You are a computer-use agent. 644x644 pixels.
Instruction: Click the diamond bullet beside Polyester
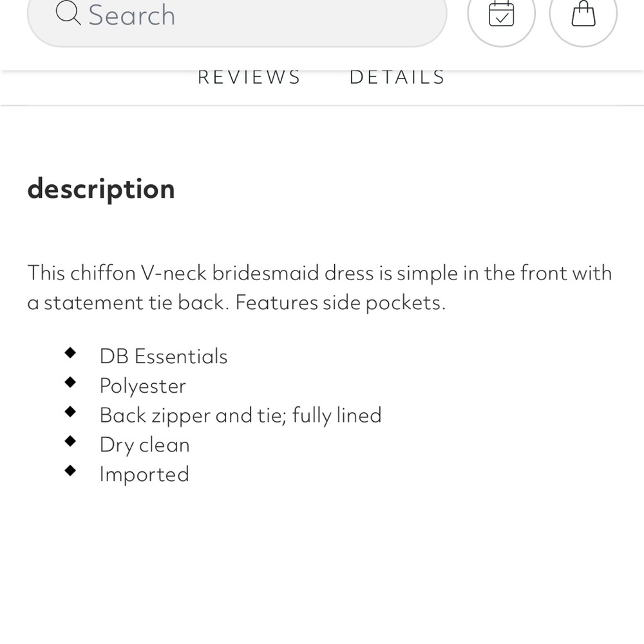pos(70,383)
